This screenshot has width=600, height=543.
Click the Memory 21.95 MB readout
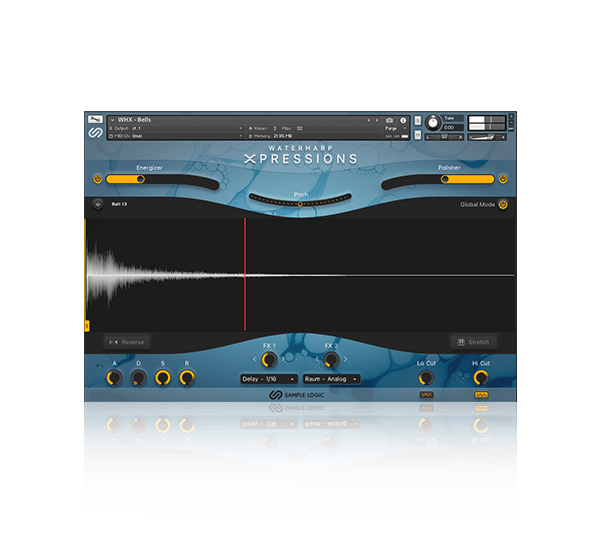point(271,136)
